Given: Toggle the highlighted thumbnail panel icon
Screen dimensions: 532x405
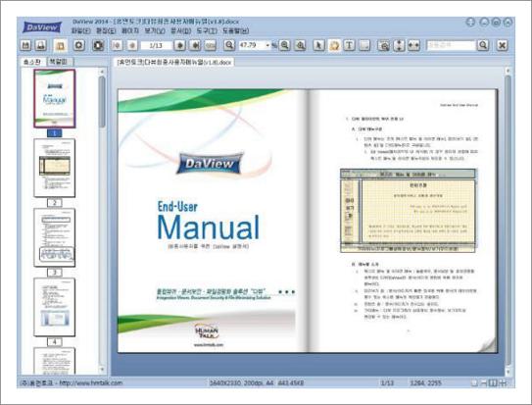Looking at the screenshot, I should pos(61,45).
